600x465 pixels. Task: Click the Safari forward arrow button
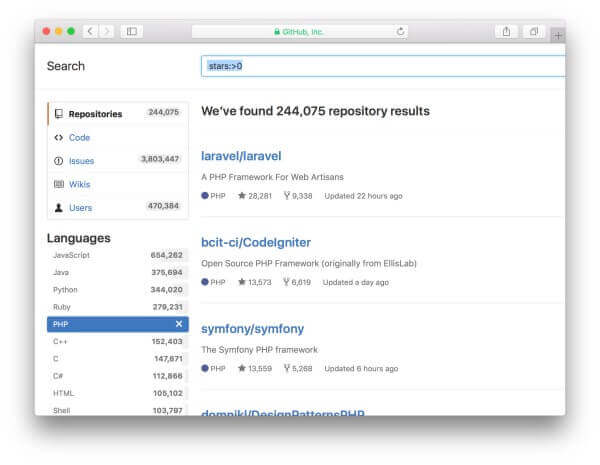(106, 32)
